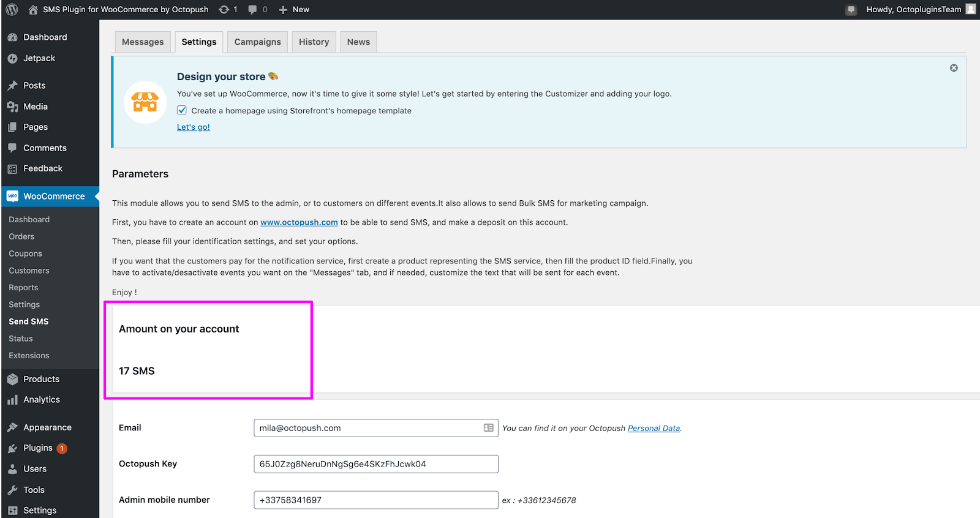Open WooCommerce Dashboard submenu item

click(29, 220)
